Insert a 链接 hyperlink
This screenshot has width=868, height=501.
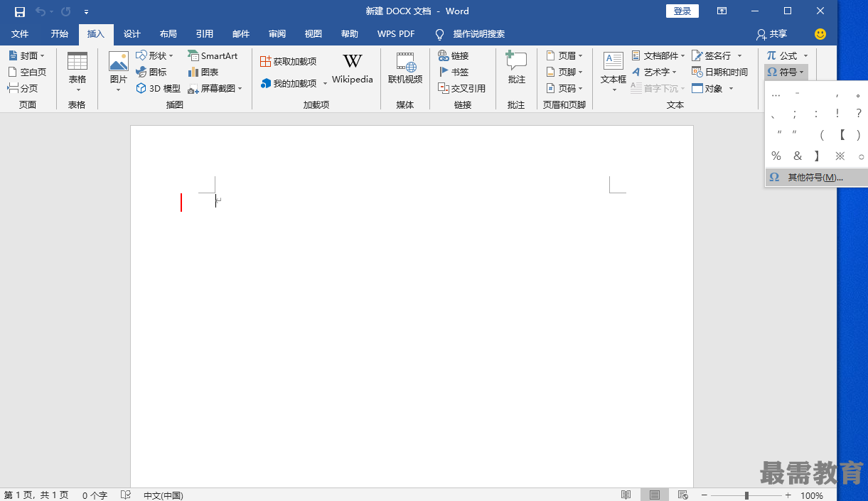pos(453,55)
